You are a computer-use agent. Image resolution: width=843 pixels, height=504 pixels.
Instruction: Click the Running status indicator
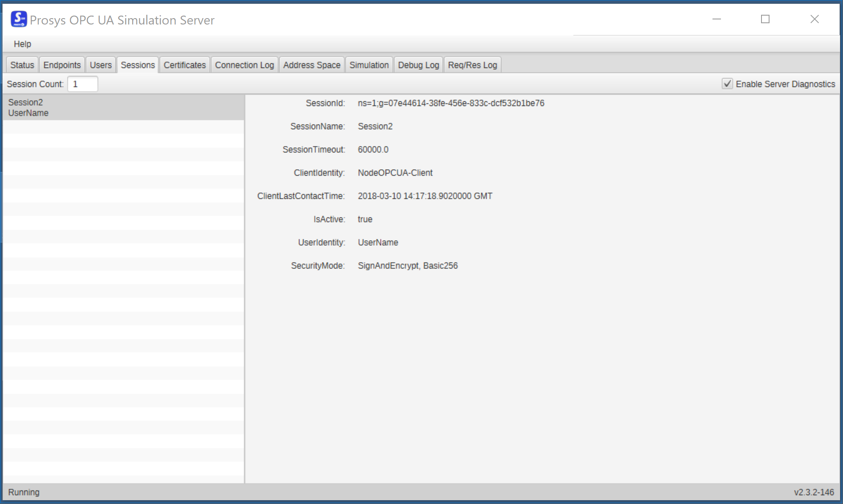pos(24,492)
